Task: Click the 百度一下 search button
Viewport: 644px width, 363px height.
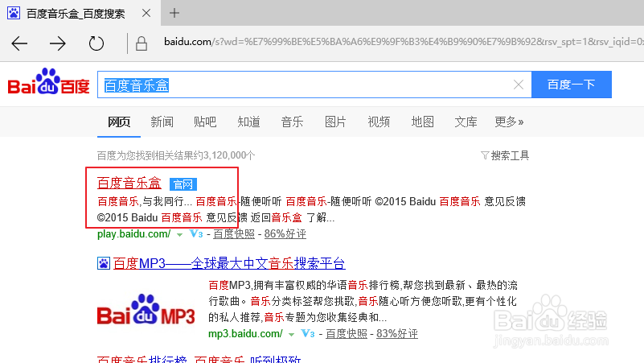Action: click(572, 85)
